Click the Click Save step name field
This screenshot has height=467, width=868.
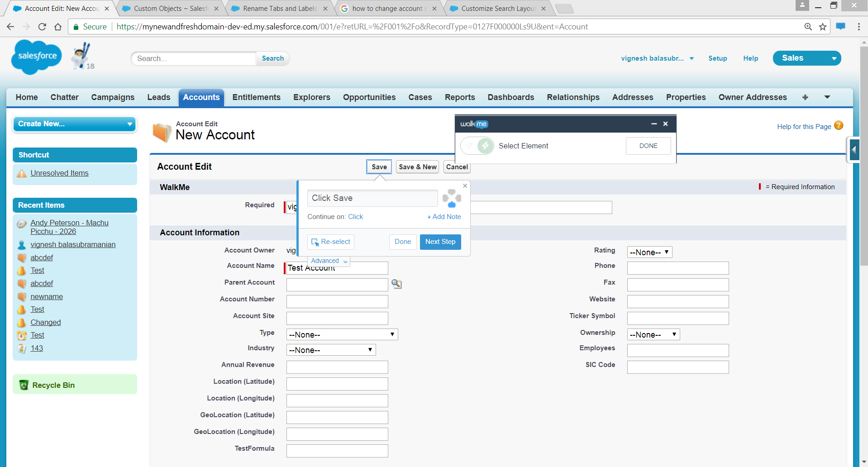click(372, 198)
